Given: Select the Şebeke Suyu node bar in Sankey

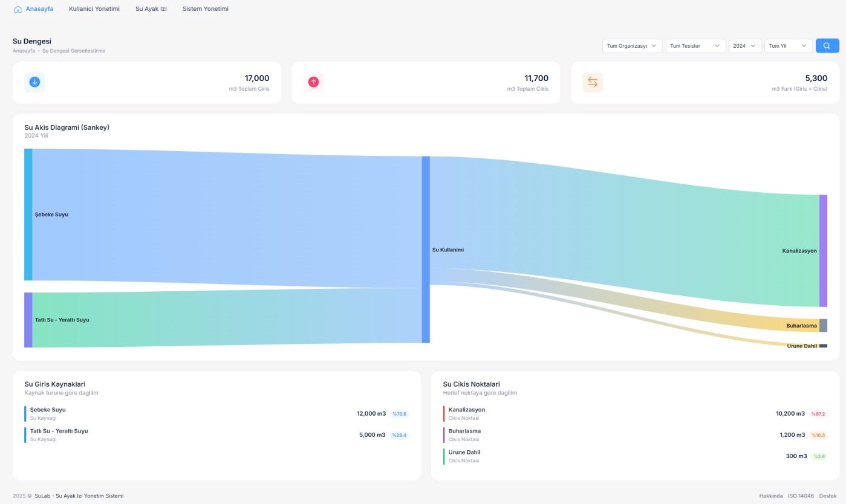Looking at the screenshot, I should coord(28,215).
